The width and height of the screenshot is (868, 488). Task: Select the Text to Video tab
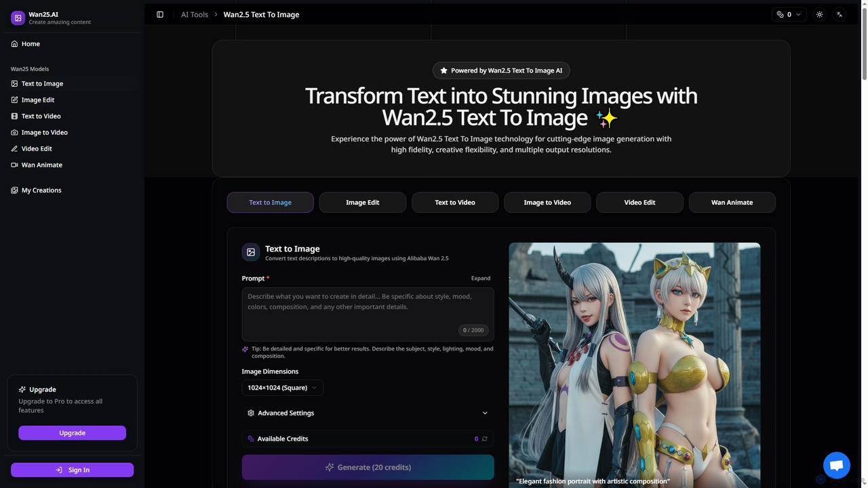tap(455, 202)
